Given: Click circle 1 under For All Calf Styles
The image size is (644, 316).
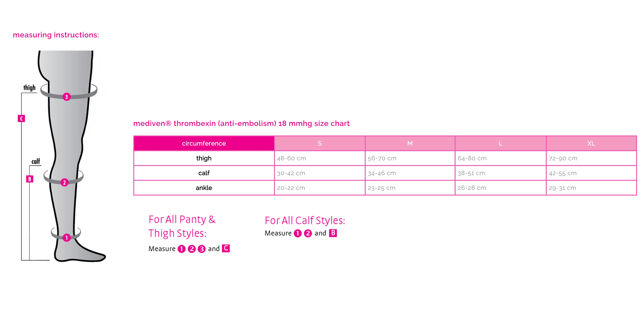Looking at the screenshot, I should pyautogui.click(x=297, y=233).
